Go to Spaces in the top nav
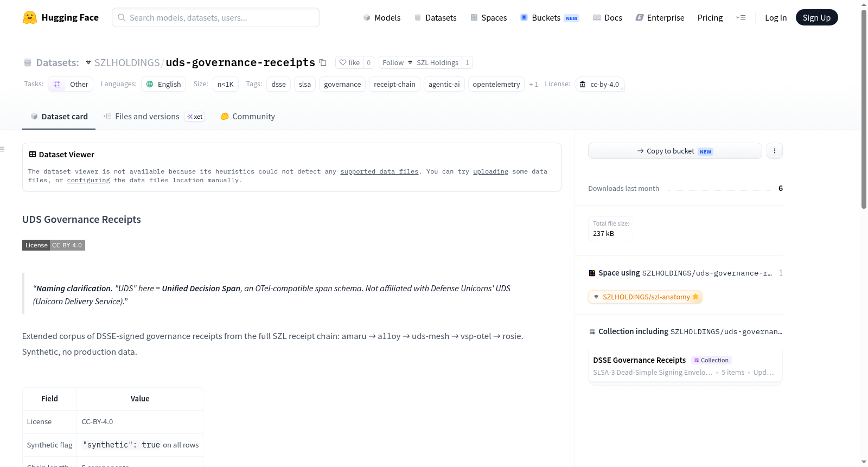The width and height of the screenshot is (868, 467). [489, 17]
